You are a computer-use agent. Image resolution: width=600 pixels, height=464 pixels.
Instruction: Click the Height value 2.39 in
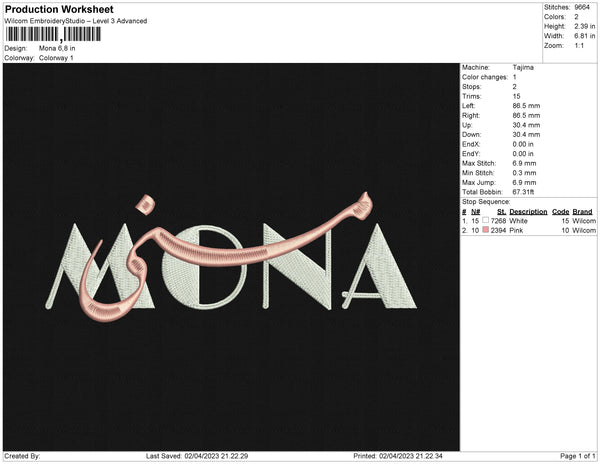584,26
